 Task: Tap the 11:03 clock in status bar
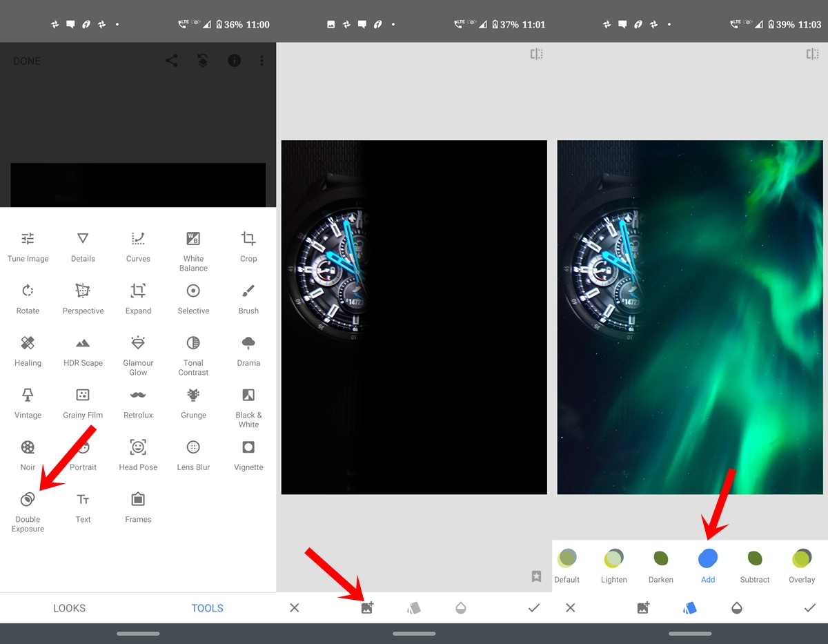(x=809, y=24)
